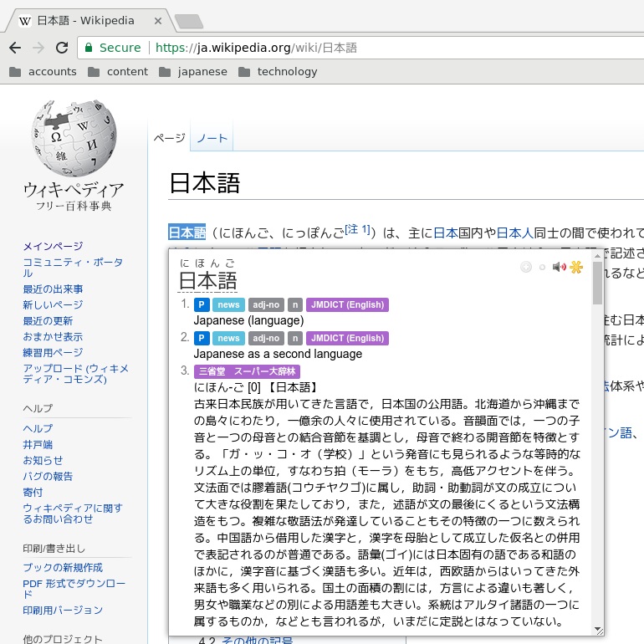Open the accounts bookmark folder
644x644 pixels.
click(43, 72)
